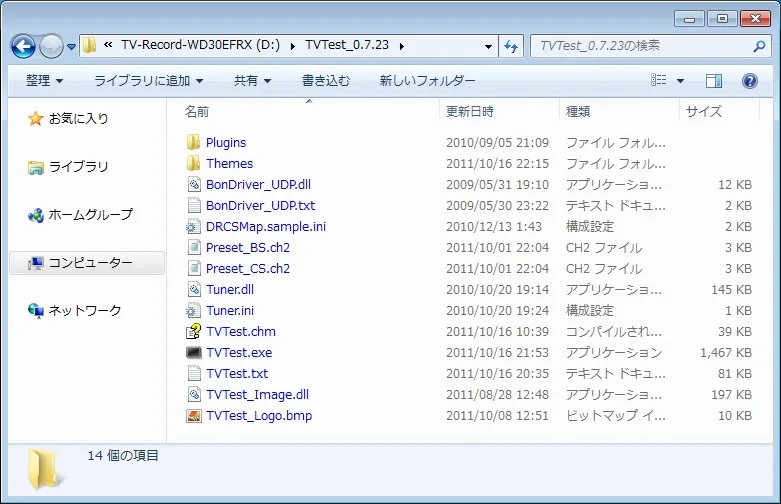Select Preset_BS.ch2 file icon
The image size is (781, 504).
193,248
